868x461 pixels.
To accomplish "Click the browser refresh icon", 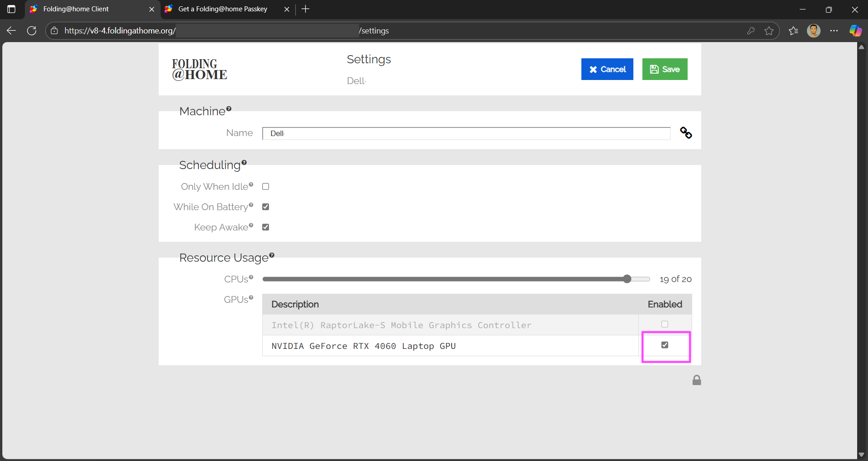I will click(32, 31).
